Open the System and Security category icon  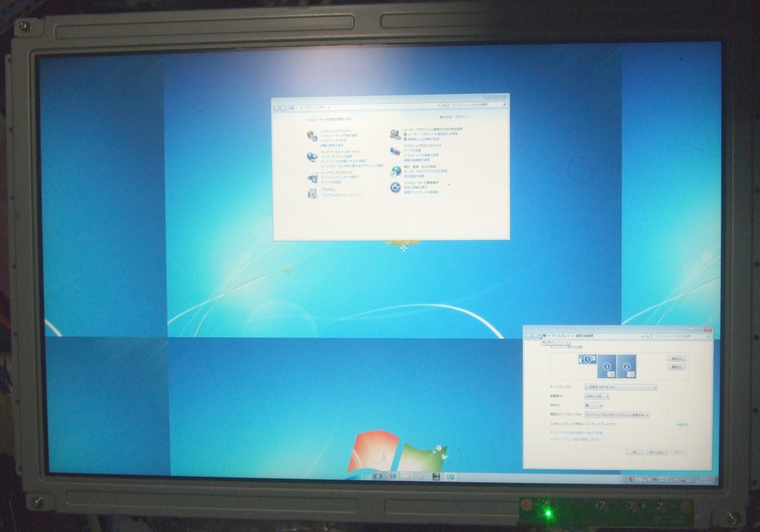tap(312, 136)
